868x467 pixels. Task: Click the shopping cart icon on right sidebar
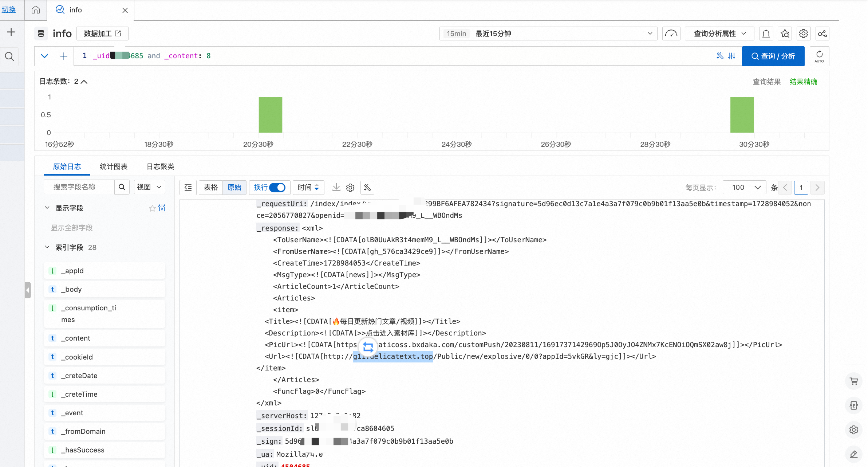coord(854,381)
